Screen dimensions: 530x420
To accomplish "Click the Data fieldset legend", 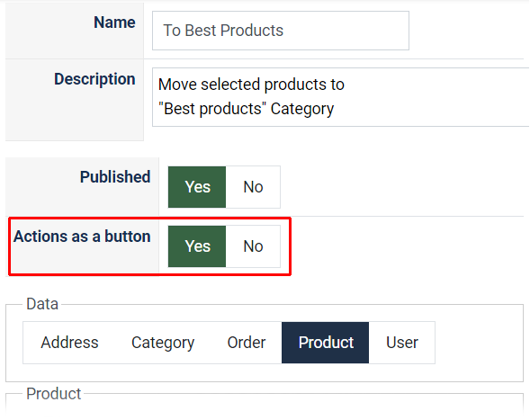I will tap(42, 304).
